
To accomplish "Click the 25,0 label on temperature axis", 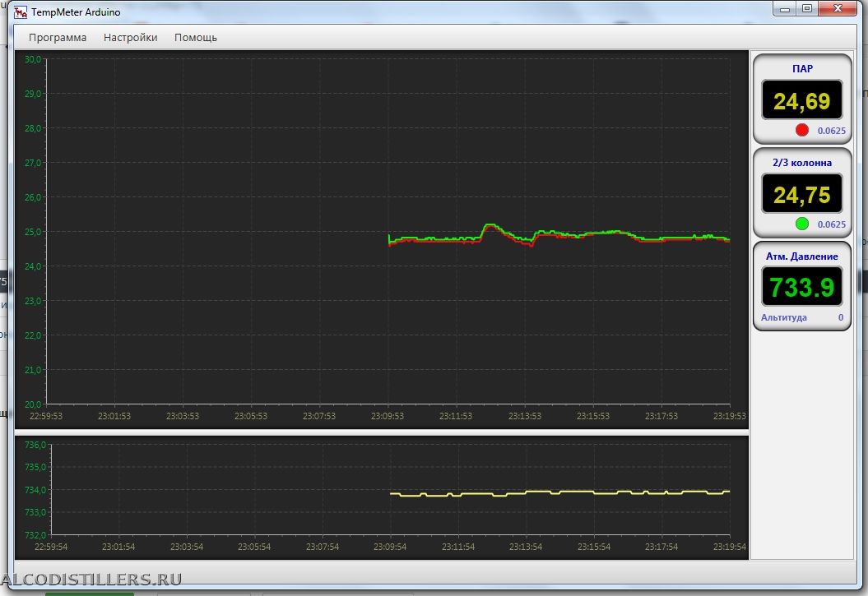I will [x=33, y=232].
